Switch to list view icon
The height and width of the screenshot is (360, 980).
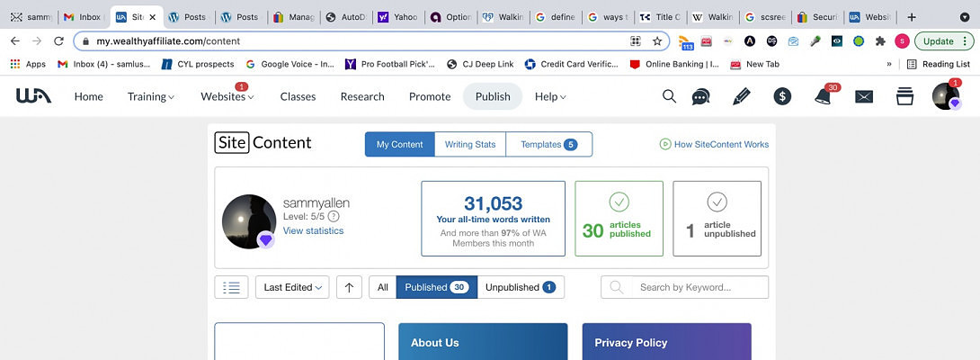(231, 287)
